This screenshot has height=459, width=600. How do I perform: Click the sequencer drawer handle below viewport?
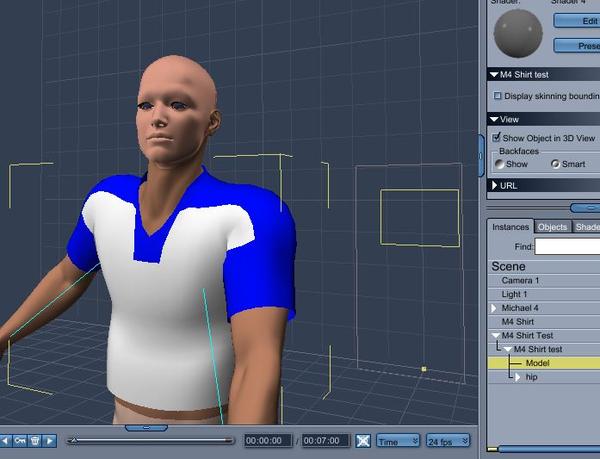click(146, 428)
